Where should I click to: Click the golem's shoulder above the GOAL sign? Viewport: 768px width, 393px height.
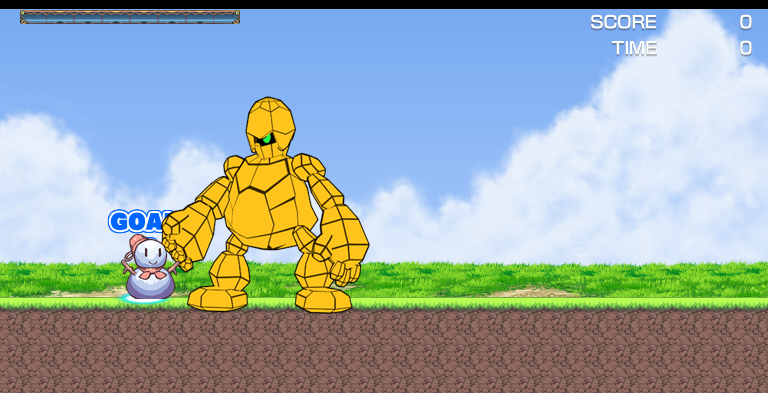(x=234, y=167)
